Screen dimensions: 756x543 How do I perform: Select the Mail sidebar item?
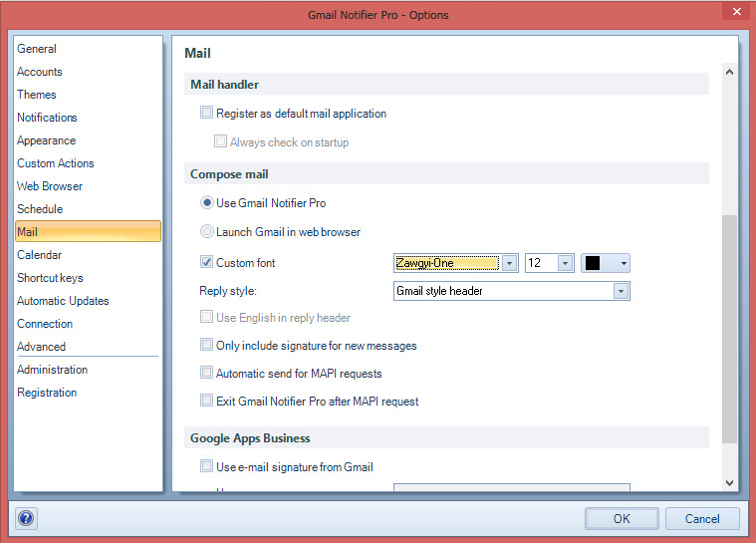(88, 231)
